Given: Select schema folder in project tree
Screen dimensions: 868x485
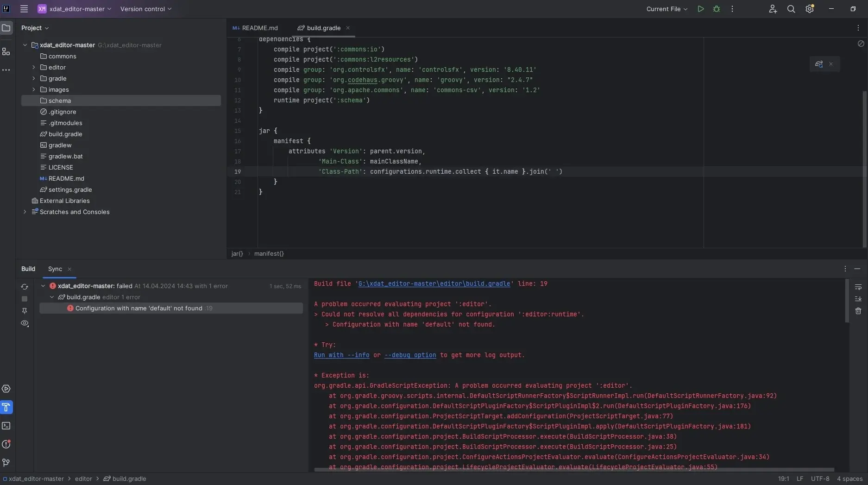Looking at the screenshot, I should point(121,101).
